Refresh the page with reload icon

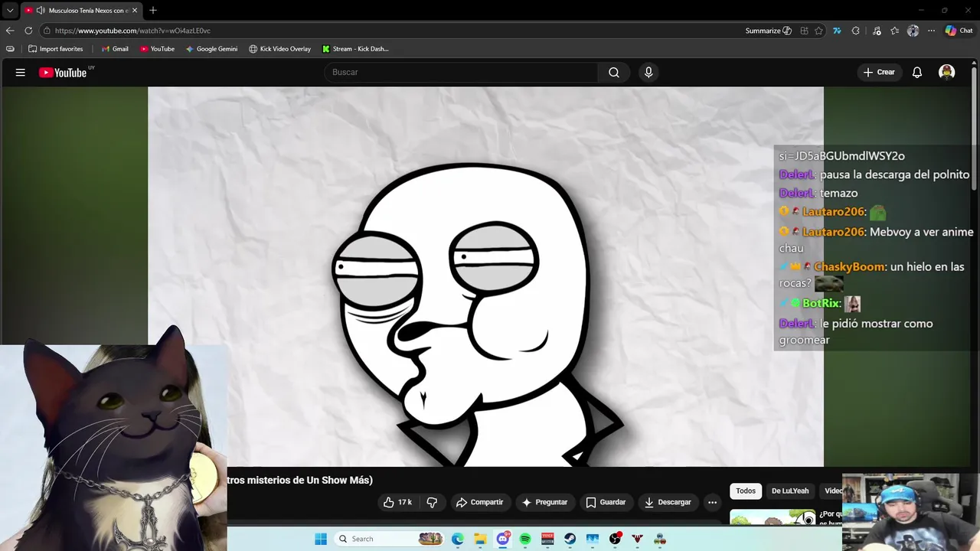pos(28,31)
